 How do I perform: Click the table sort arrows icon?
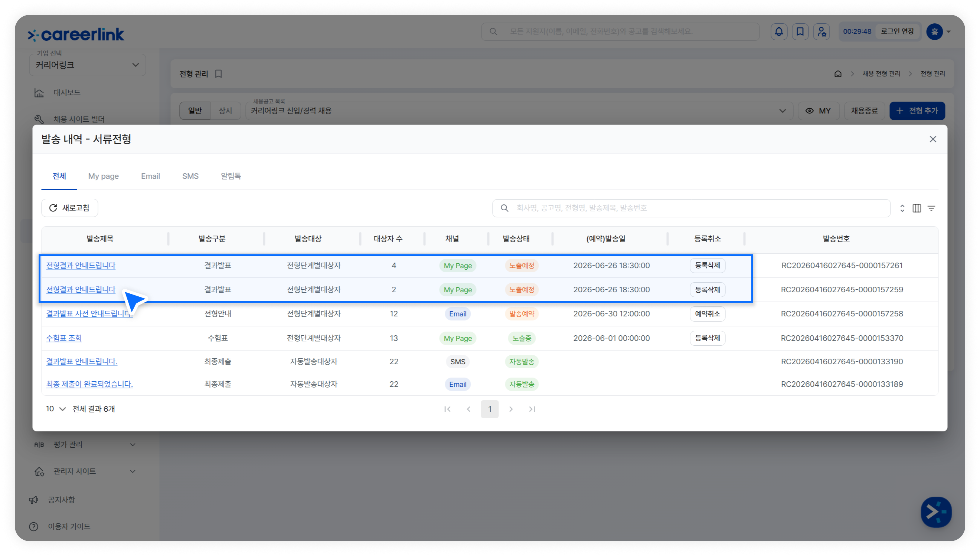[902, 208]
